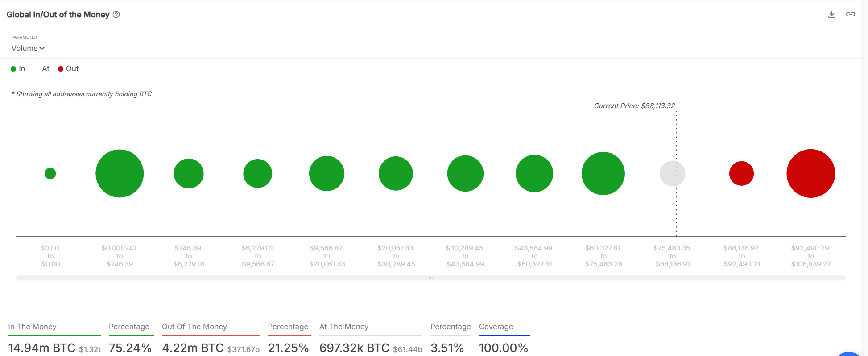Select the green bubble for $746.39 to $6,279.01
Image resolution: width=868 pixels, height=356 pixels.
pos(189,173)
